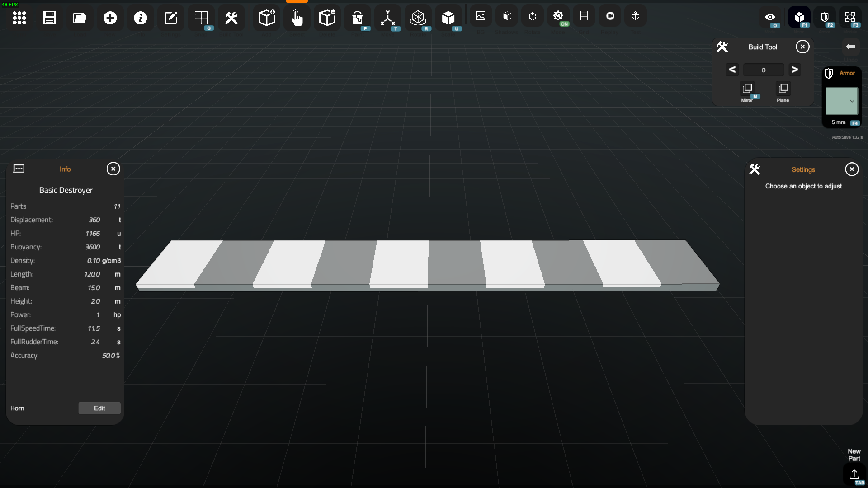Select the Move axes tool
This screenshot has height=488, width=868.
tap(387, 18)
